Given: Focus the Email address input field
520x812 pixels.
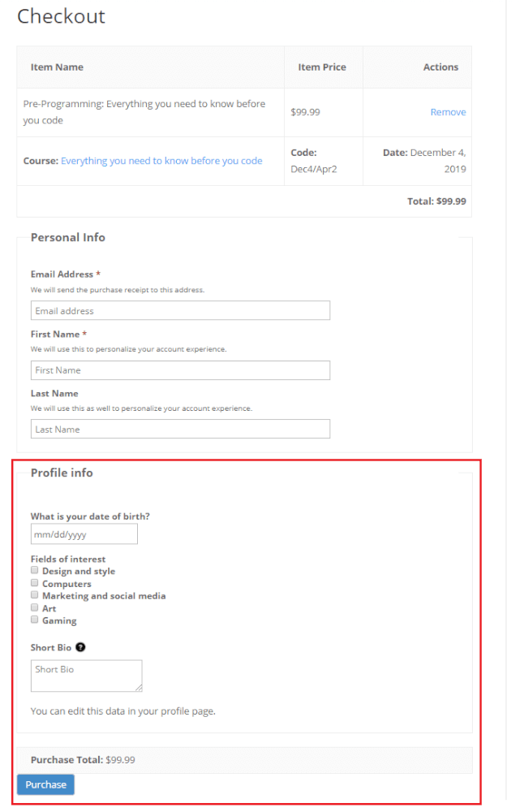Looking at the screenshot, I should [180, 310].
